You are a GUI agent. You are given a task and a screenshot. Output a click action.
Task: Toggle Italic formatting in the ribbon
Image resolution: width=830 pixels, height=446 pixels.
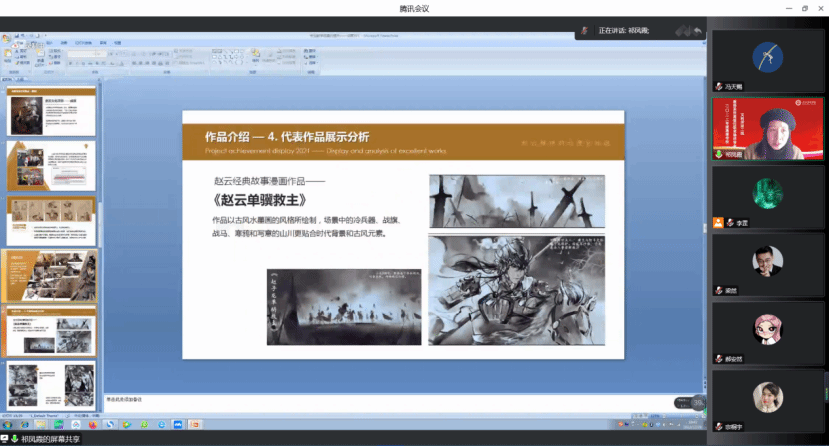[x=77, y=63]
